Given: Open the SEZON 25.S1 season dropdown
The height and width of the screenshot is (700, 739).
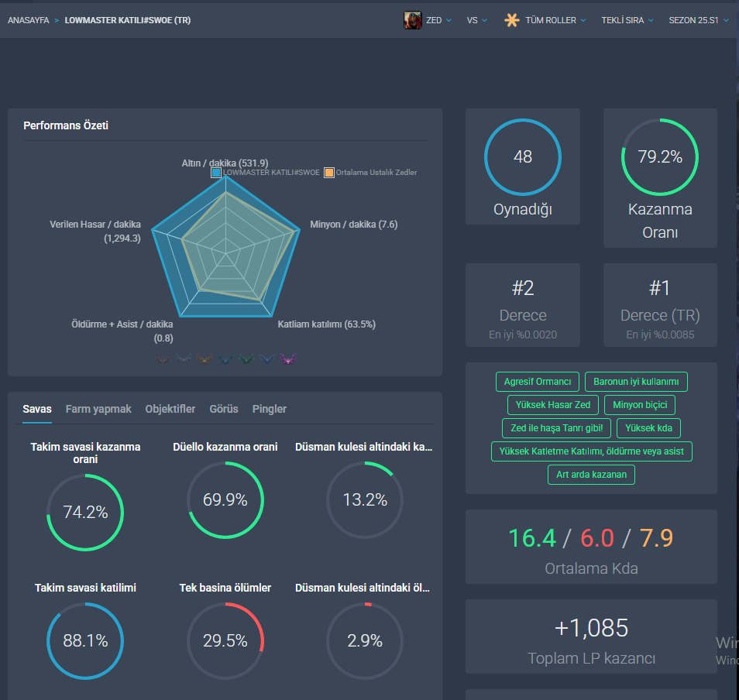Looking at the screenshot, I should (x=699, y=20).
